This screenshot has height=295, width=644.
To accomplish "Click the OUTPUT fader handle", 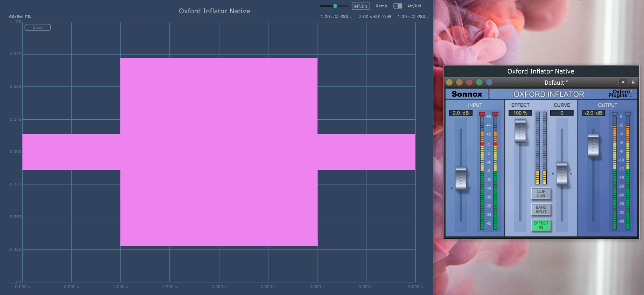I will coord(593,145).
